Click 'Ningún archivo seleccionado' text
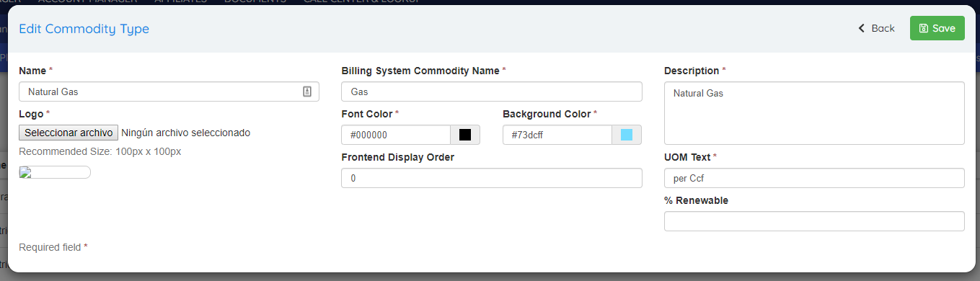The width and height of the screenshot is (980, 281). (186, 133)
